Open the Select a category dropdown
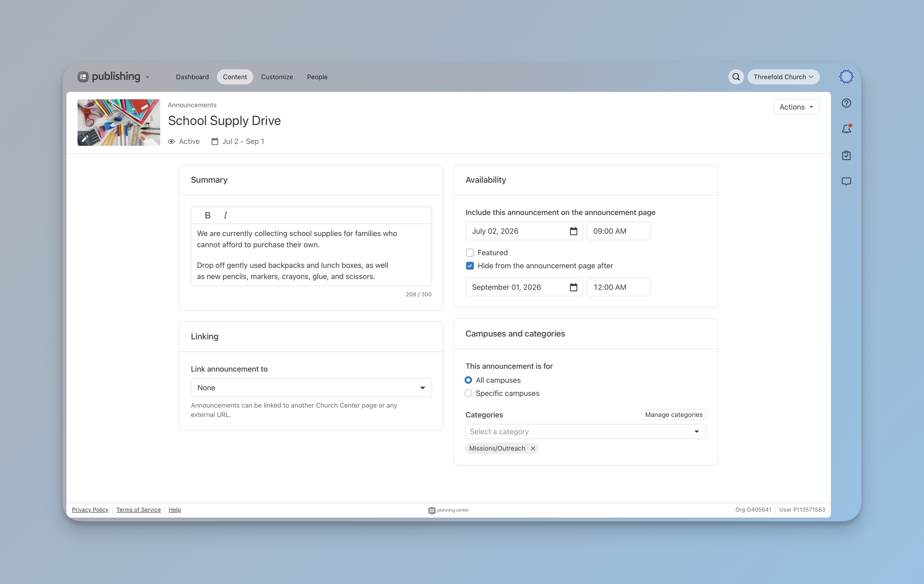This screenshot has height=584, width=924. point(585,432)
